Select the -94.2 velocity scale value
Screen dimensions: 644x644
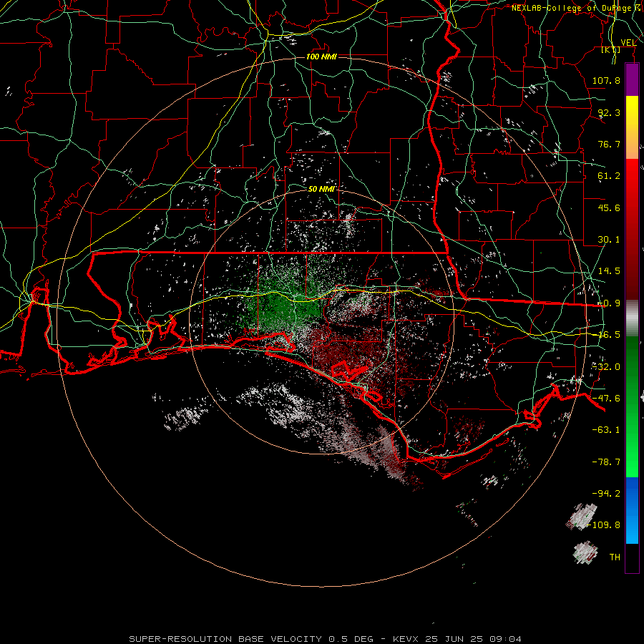606,493
